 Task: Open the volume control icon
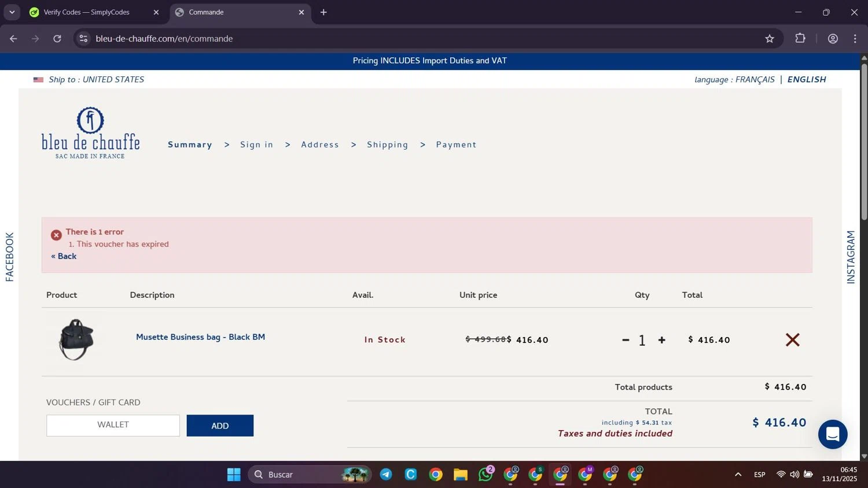(795, 475)
